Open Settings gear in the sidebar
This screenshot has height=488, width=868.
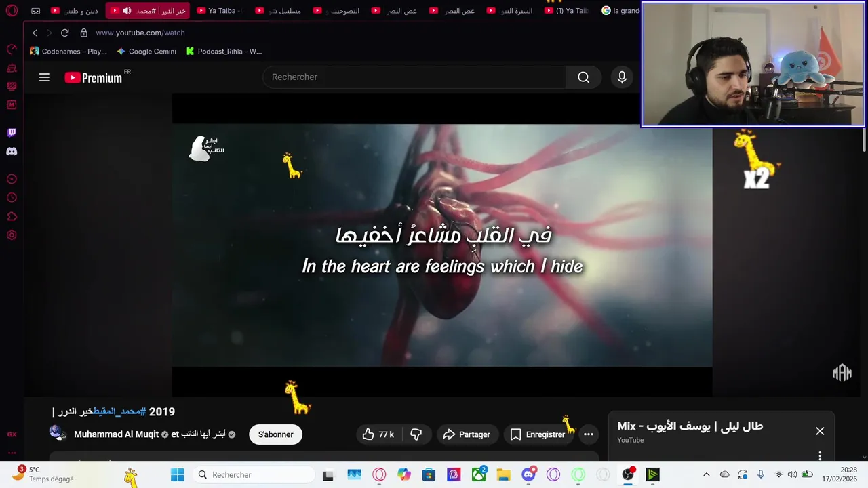point(12,235)
